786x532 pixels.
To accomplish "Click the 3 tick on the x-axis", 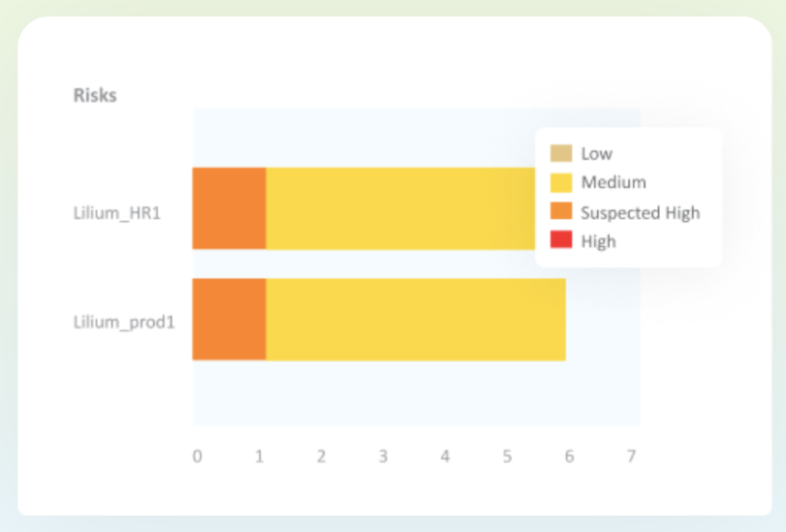I will pyautogui.click(x=383, y=456).
